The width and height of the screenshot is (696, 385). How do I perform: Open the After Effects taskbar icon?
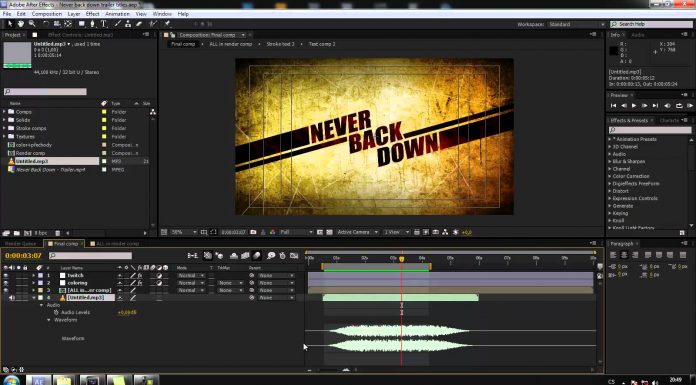39,381
